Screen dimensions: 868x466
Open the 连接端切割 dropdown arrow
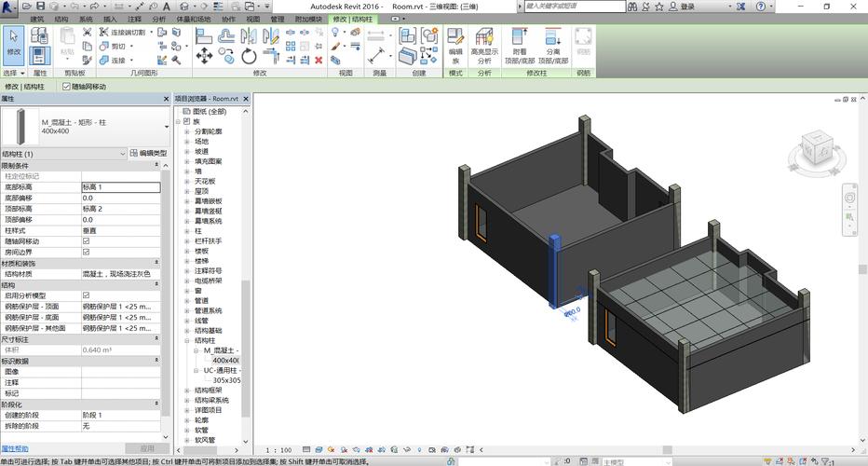(151, 32)
